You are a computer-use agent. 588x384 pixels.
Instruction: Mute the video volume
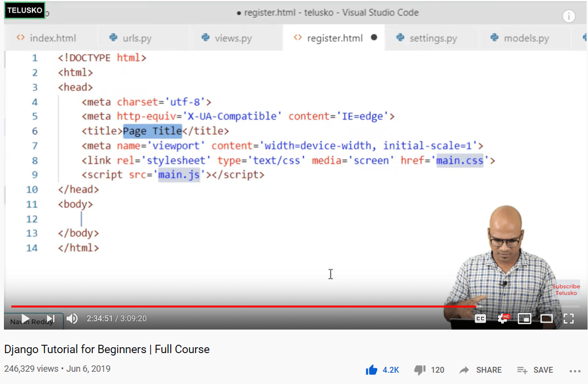[72, 318]
